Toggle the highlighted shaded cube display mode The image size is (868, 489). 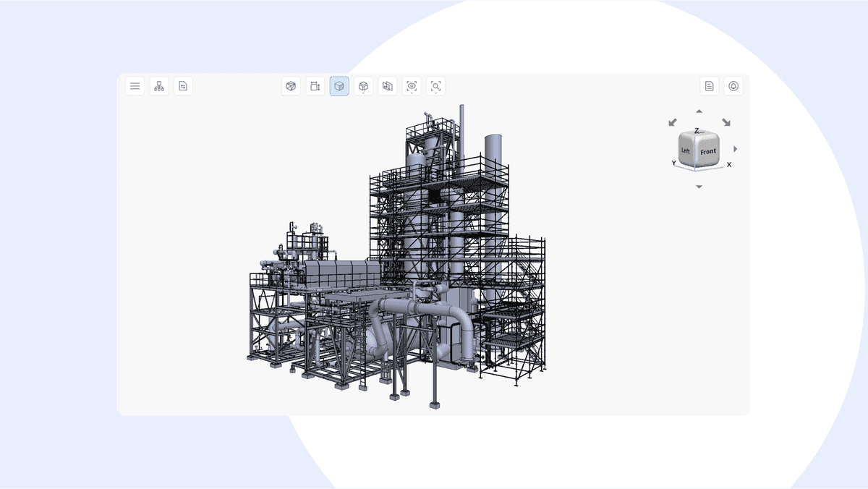(339, 86)
